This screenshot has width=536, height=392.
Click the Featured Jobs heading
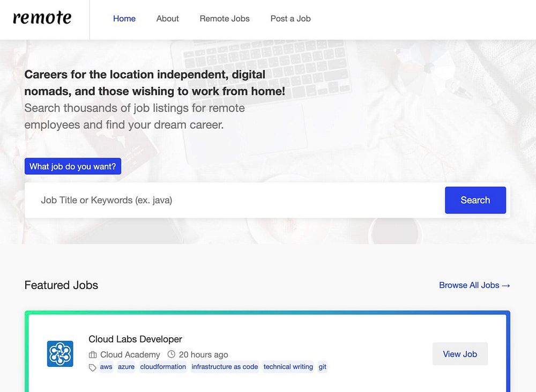tap(61, 285)
